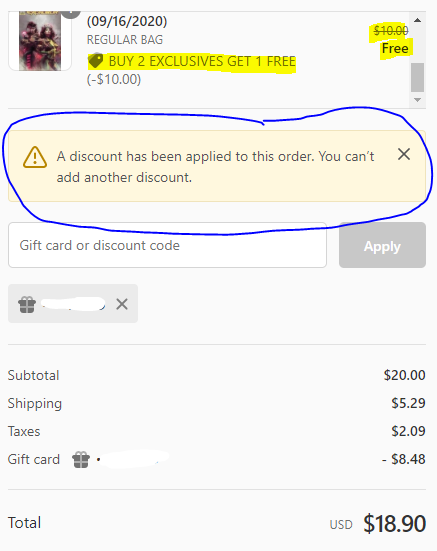Click the Shipping cost $5.29

click(408, 403)
